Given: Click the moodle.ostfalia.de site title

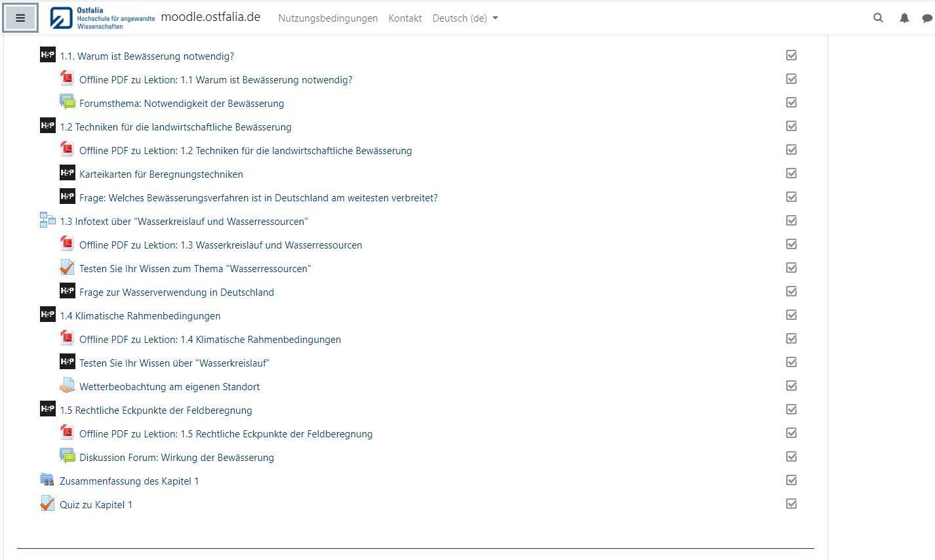Looking at the screenshot, I should [210, 17].
